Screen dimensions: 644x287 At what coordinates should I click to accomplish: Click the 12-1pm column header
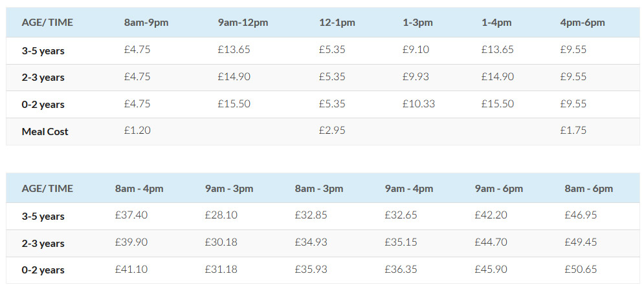click(337, 23)
